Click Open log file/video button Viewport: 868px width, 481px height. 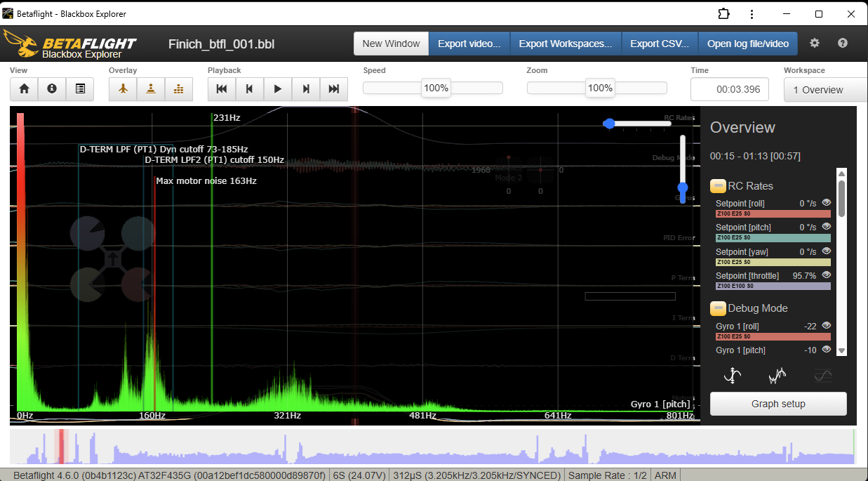[x=748, y=44]
